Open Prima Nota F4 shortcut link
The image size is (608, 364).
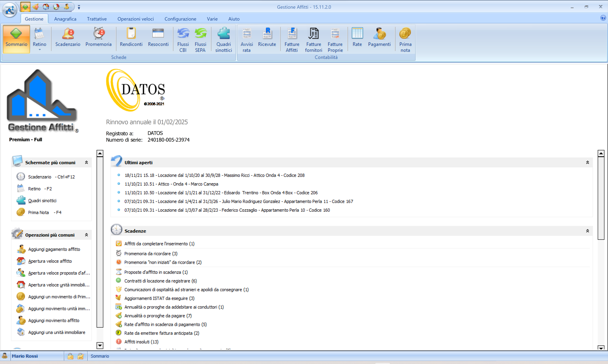click(x=44, y=212)
